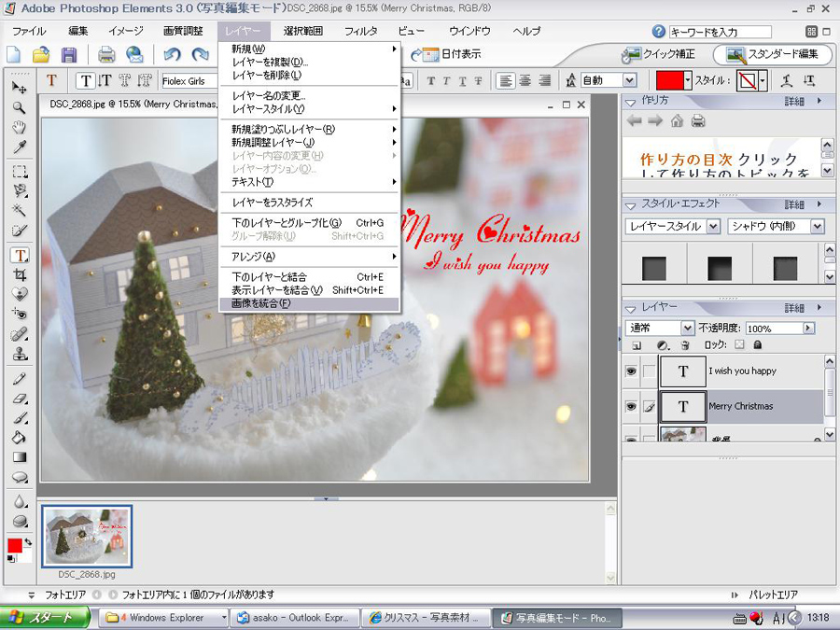840x630 pixels.
Task: Toggle visibility of Merry Christmas layer
Action: coord(632,406)
